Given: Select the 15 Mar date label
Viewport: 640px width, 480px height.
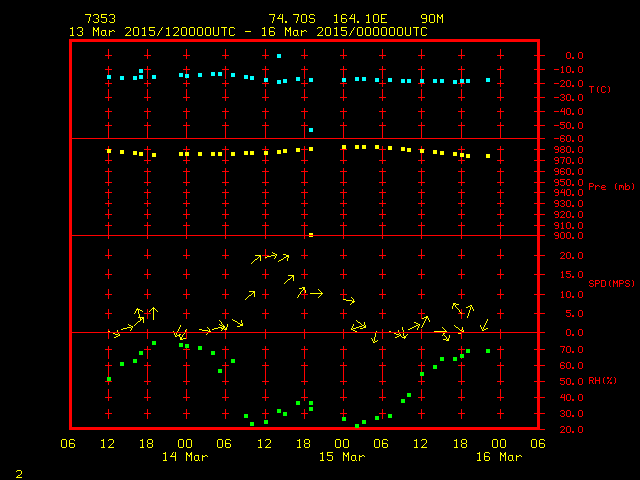Looking at the screenshot, I should (342, 457).
